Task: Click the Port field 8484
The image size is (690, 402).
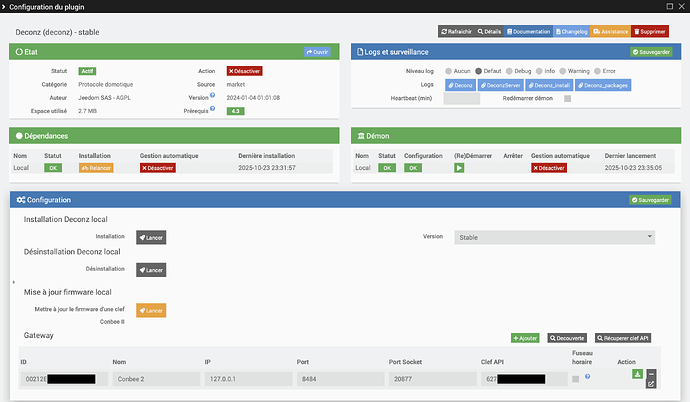Action: 340,379
